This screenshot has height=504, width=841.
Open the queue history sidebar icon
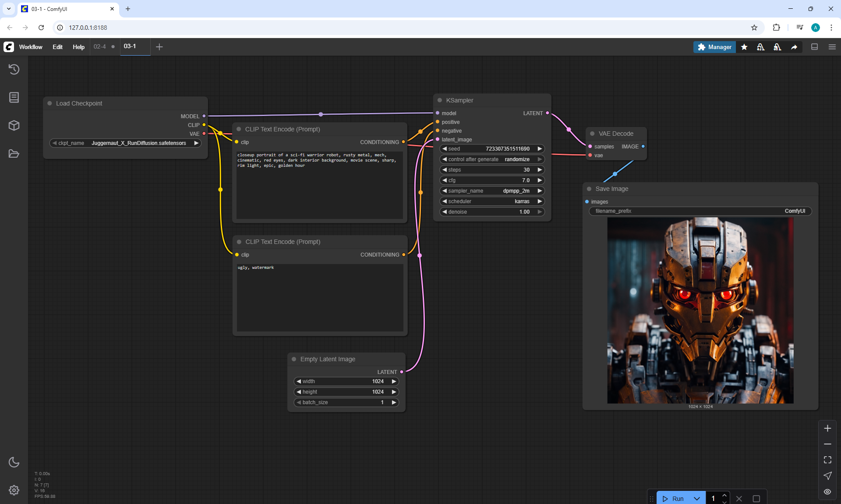point(14,69)
